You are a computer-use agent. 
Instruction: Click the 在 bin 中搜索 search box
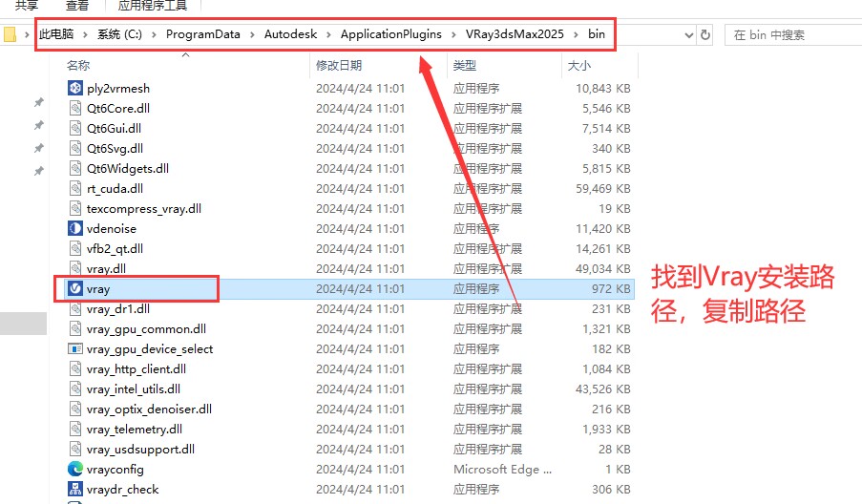pos(793,35)
